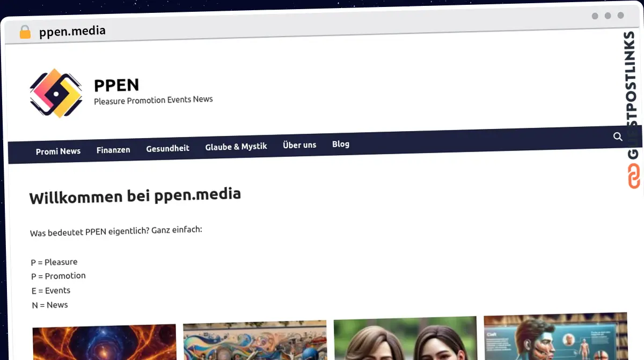Open the head anatomy infographic thumbnail
Viewport: 644px width, 360px height.
555,336
